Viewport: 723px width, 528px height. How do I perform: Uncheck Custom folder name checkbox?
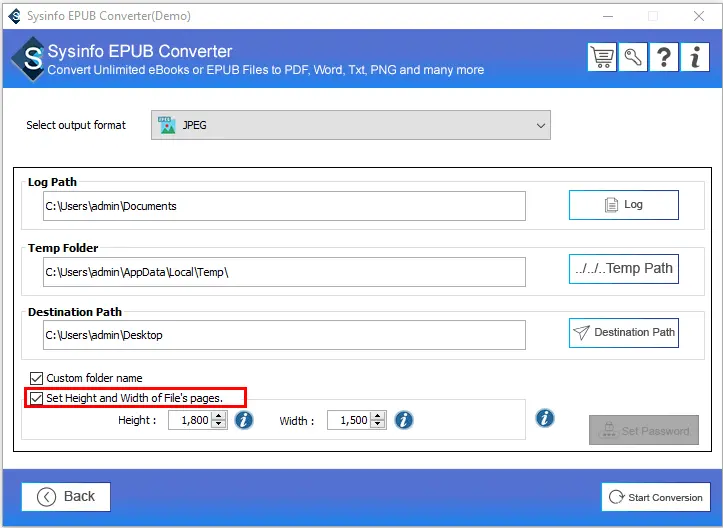tap(37, 378)
